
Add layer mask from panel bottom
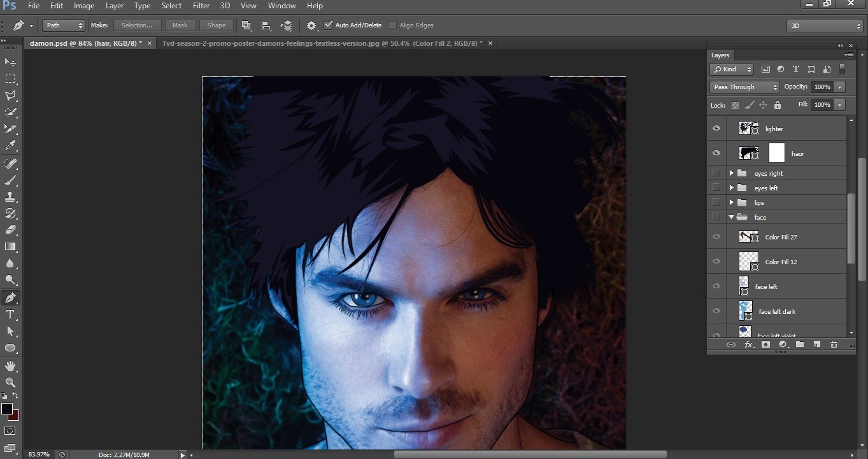point(765,344)
